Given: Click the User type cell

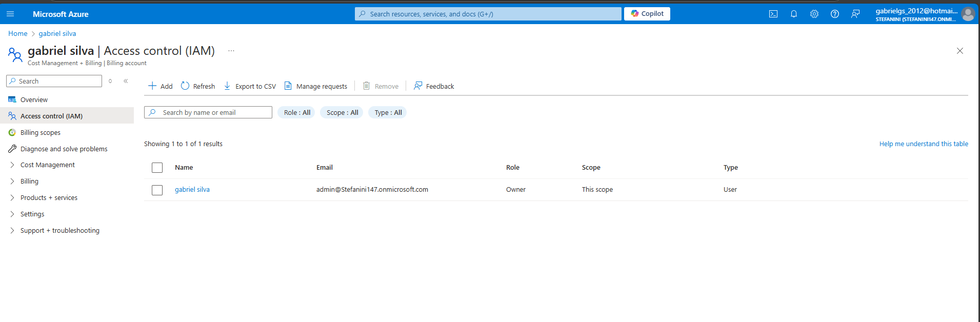Looking at the screenshot, I should [730, 190].
